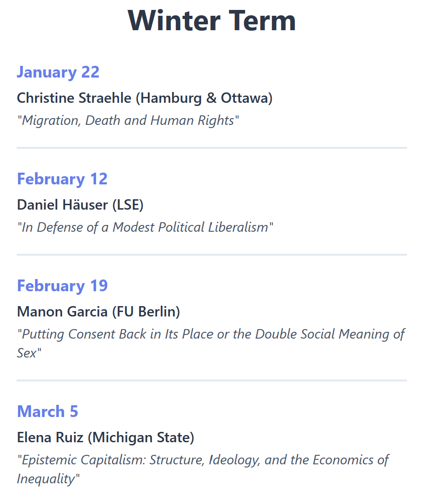Select the January 22 date heading
This screenshot has width=421, height=504.
tap(58, 72)
